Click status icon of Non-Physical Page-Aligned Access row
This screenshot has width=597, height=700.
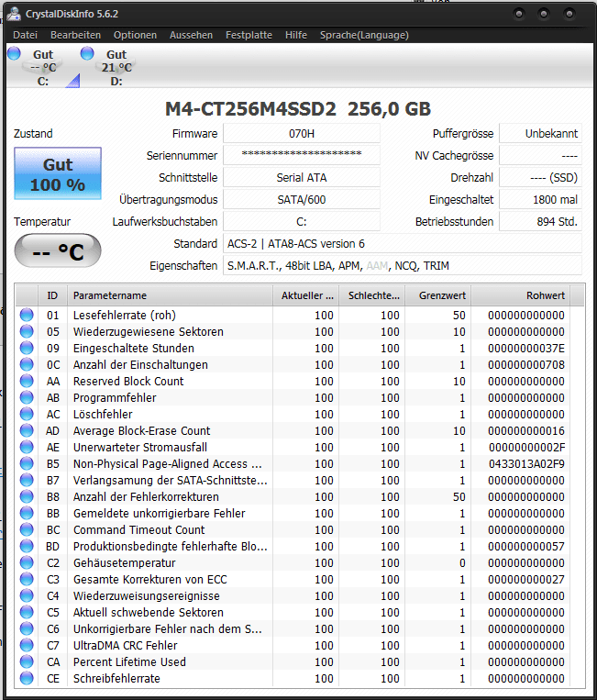tap(27, 463)
